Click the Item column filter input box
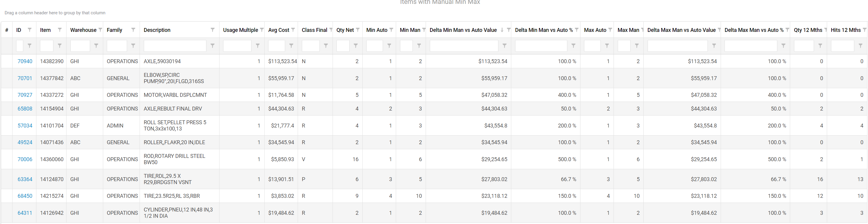The height and width of the screenshot is (224, 868). pyautogui.click(x=47, y=46)
